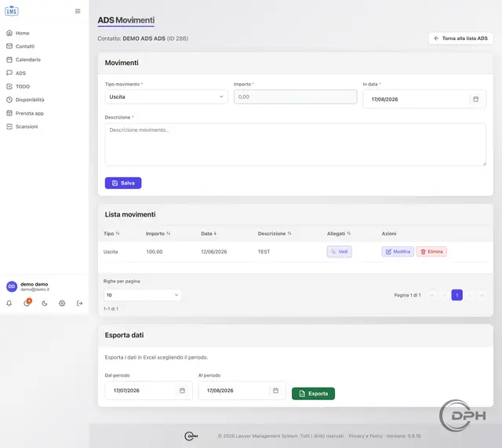This screenshot has width=502, height=448.
Task: Open settings gear icon in sidebar
Action: [x=62, y=304]
